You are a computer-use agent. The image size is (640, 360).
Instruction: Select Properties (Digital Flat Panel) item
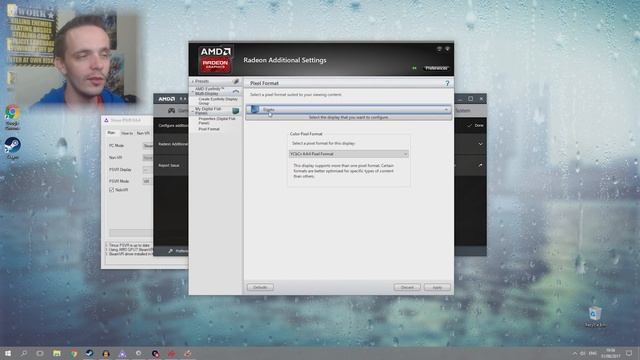[217, 120]
